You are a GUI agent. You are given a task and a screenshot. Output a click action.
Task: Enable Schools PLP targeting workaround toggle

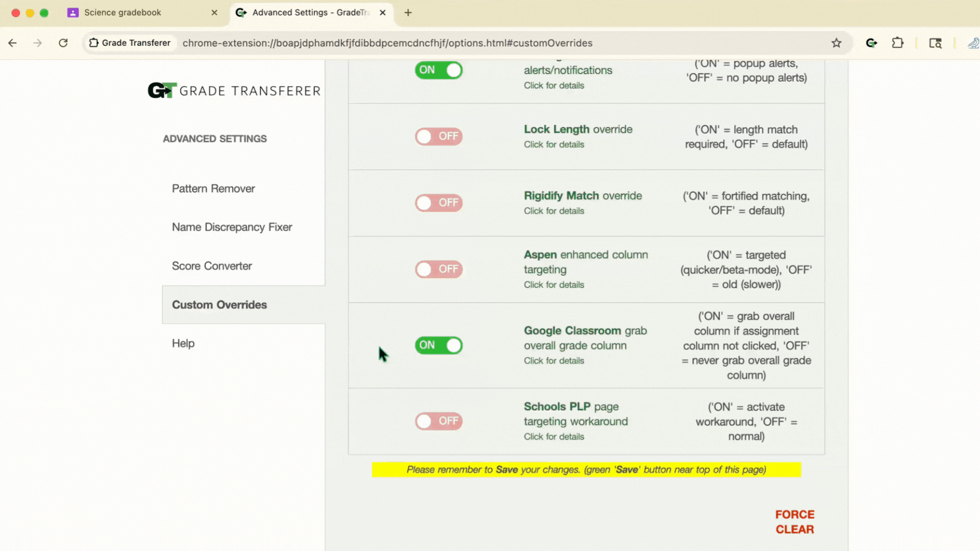[x=438, y=421]
